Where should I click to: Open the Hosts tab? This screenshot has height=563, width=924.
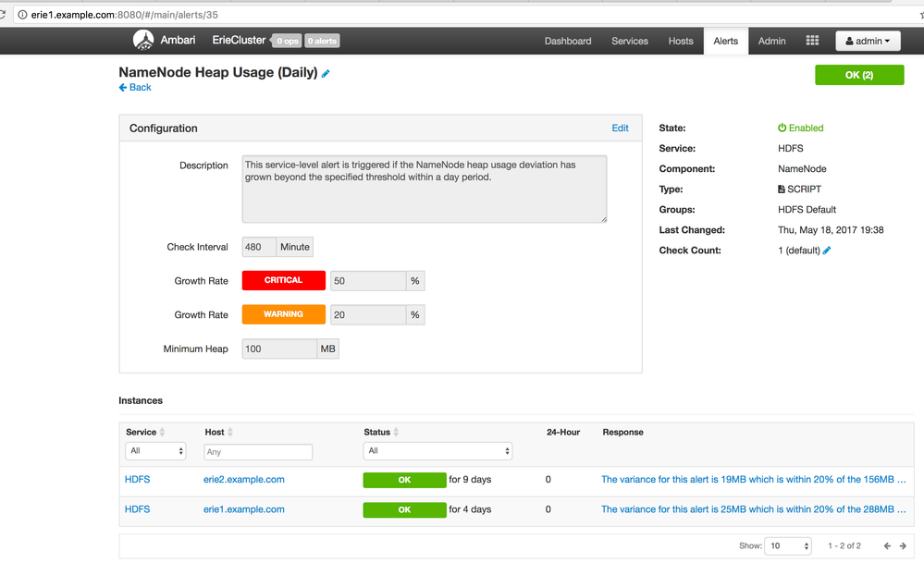[x=681, y=41]
